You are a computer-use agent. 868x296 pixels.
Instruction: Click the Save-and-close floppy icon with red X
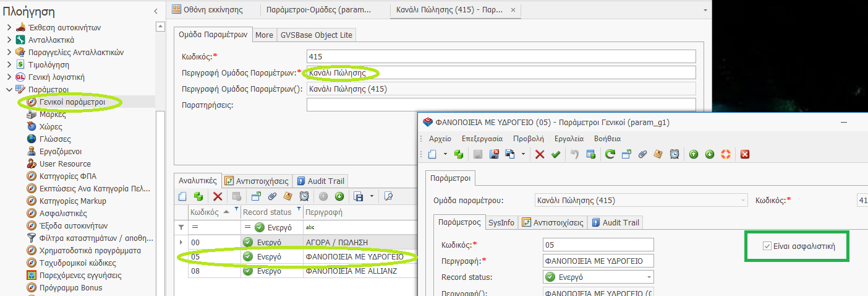coord(494,154)
